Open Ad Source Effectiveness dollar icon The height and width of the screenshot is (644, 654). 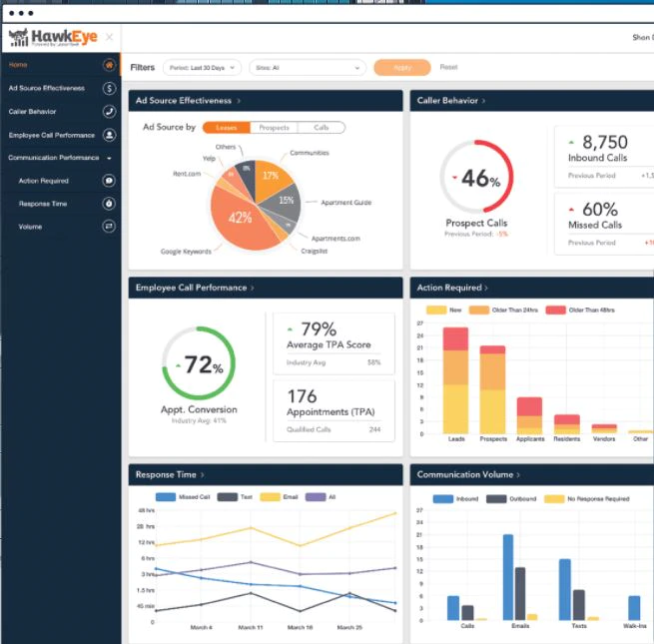(109, 88)
